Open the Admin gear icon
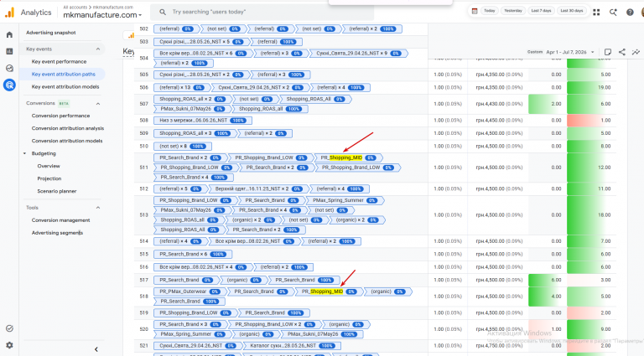Screen dimensions: 644x356 click(x=9, y=345)
